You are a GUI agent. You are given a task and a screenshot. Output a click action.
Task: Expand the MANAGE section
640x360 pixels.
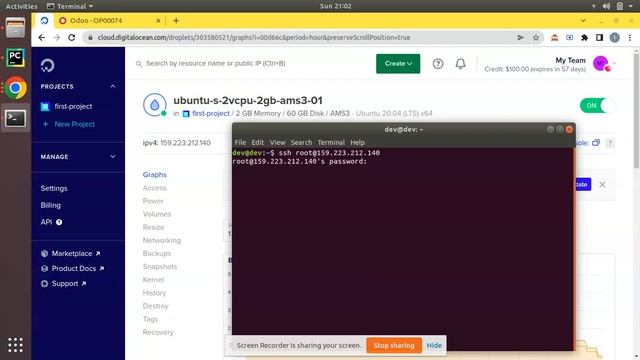pyautogui.click(x=113, y=157)
